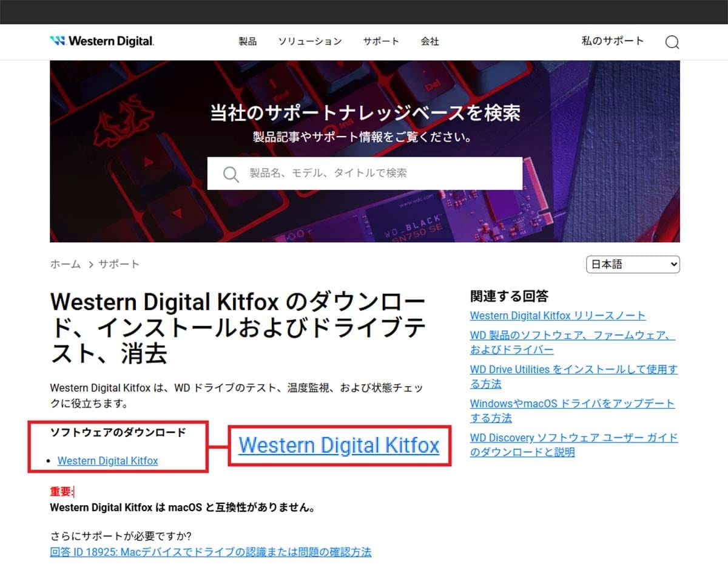
Task: Open WD 製品のソフトウェア、ファームウェア link
Action: [x=573, y=342]
